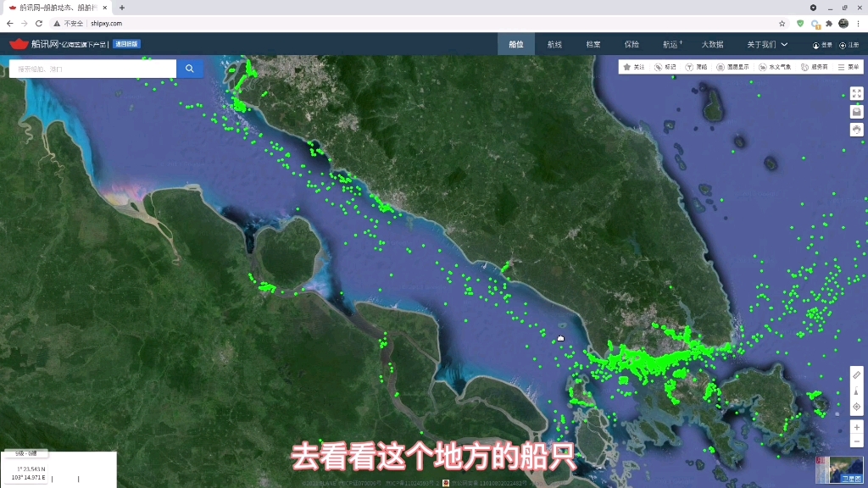The image size is (868, 488).
Task: Focus the ship or port search field
Action: (x=93, y=69)
